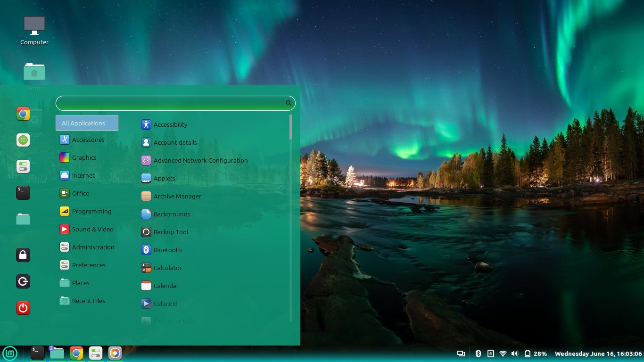The width and height of the screenshot is (644, 362).
Task: Browse the Programming category
Action: 87,211
